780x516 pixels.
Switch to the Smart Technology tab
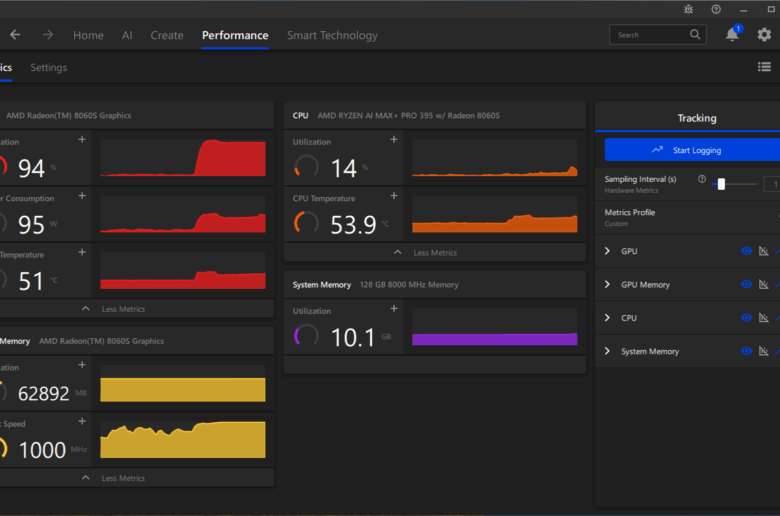332,35
